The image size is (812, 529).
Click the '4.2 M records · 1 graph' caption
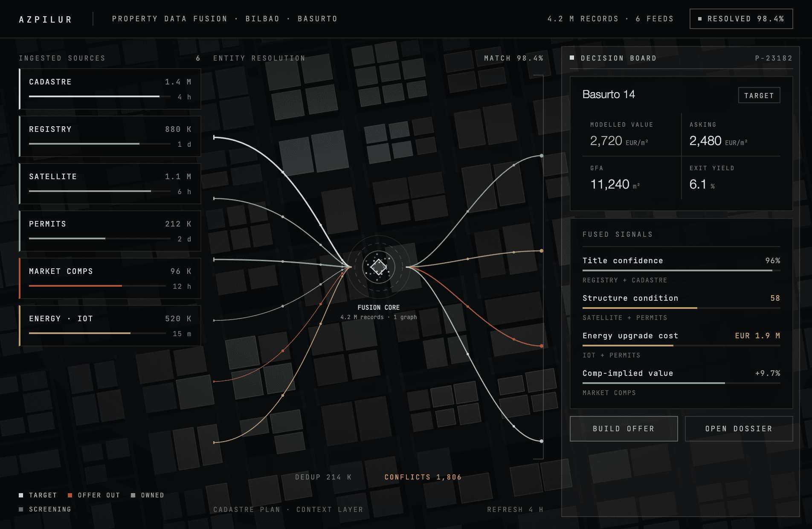coord(379,317)
